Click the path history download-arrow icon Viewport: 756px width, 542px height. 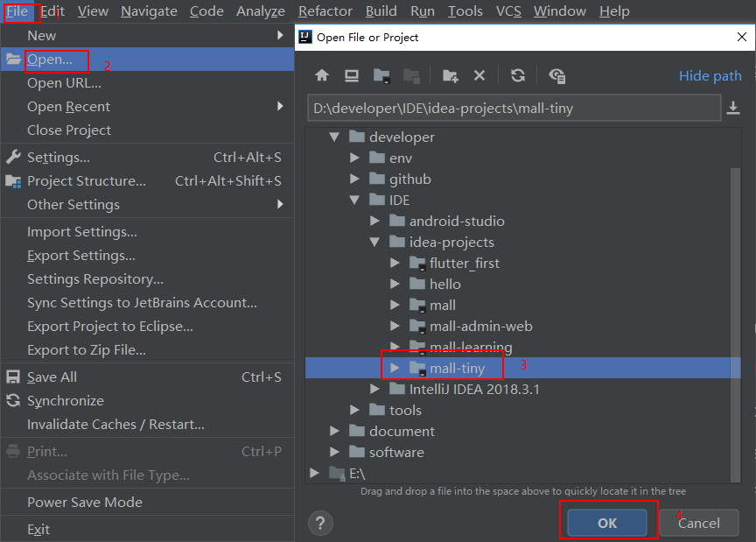coord(733,108)
